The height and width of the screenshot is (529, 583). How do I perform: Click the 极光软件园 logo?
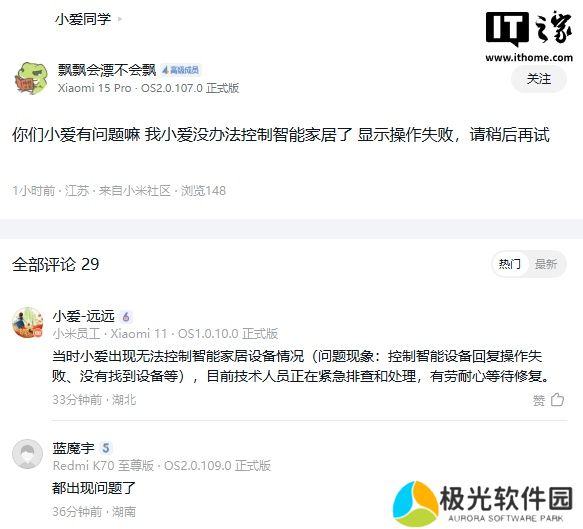[x=483, y=503]
